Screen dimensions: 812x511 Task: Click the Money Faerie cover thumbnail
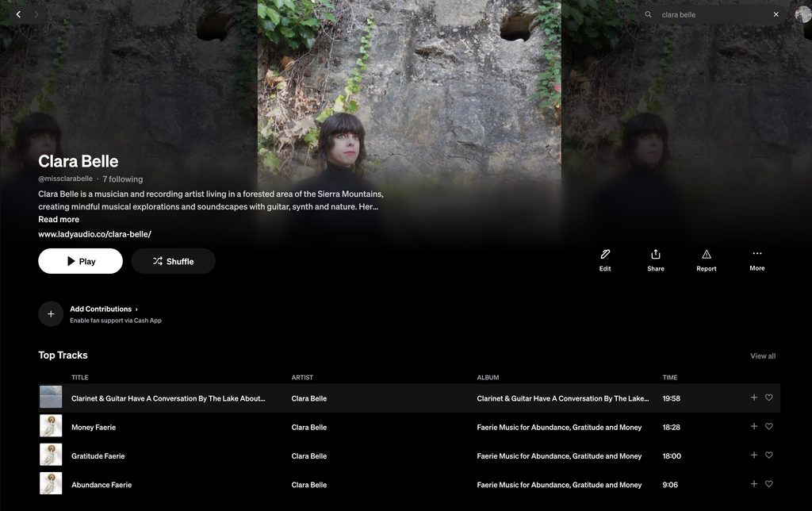(x=51, y=426)
